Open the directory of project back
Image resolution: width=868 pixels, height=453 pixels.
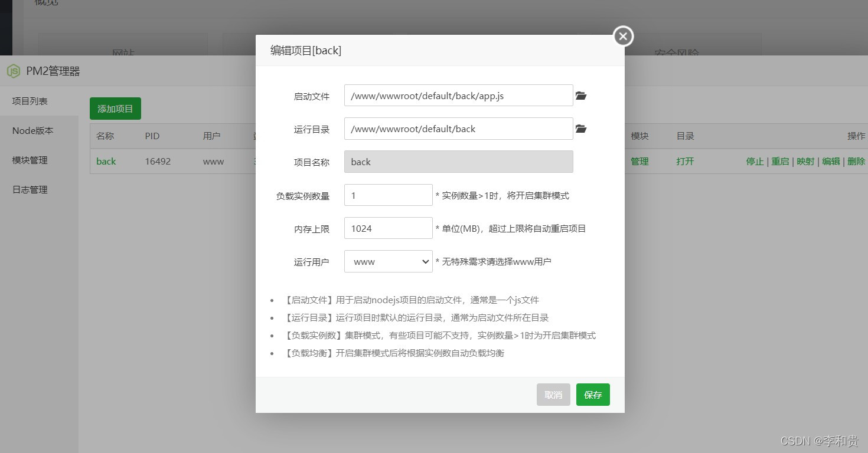point(685,161)
